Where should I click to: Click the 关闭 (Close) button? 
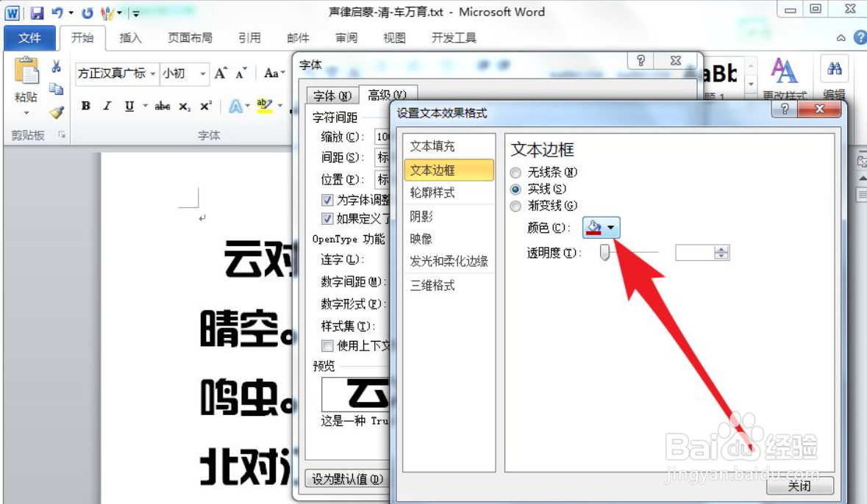click(799, 486)
